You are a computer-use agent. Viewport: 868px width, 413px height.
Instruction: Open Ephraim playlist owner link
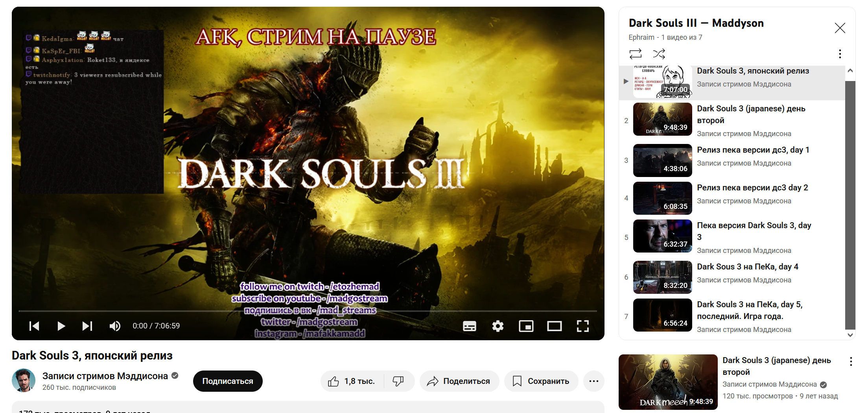coord(641,37)
